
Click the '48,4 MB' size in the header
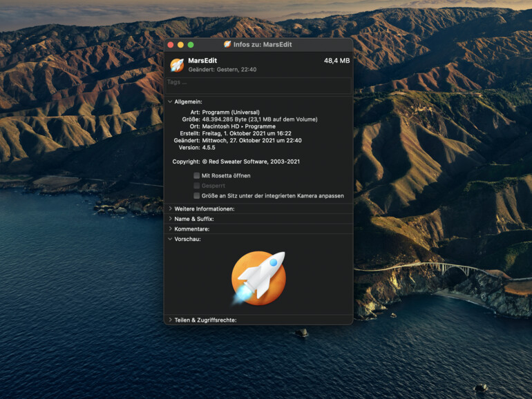336,61
